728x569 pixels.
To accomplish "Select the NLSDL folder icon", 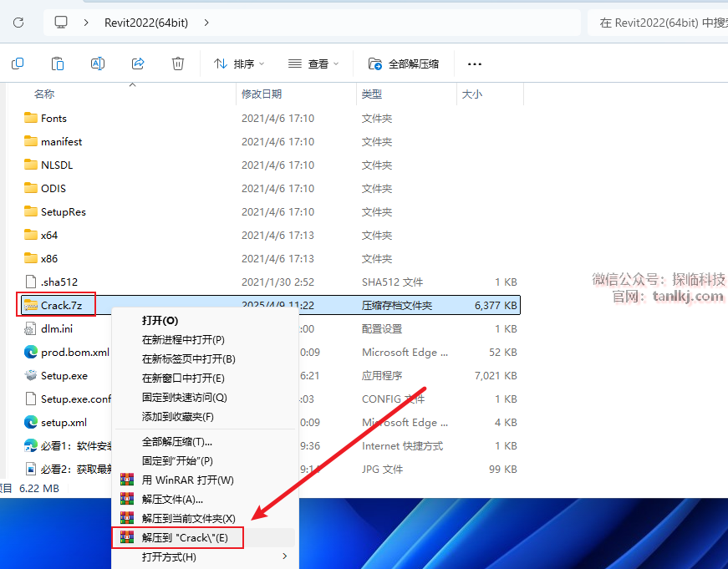I will pos(31,165).
